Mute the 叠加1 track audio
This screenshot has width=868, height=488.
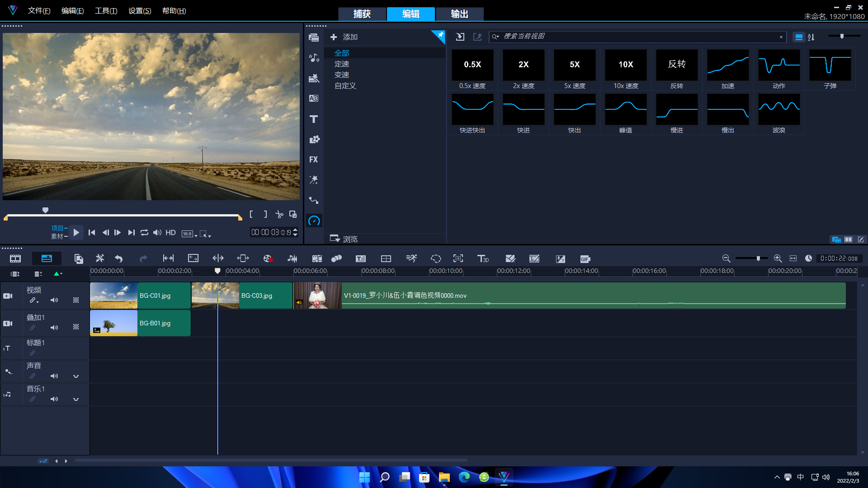(54, 328)
